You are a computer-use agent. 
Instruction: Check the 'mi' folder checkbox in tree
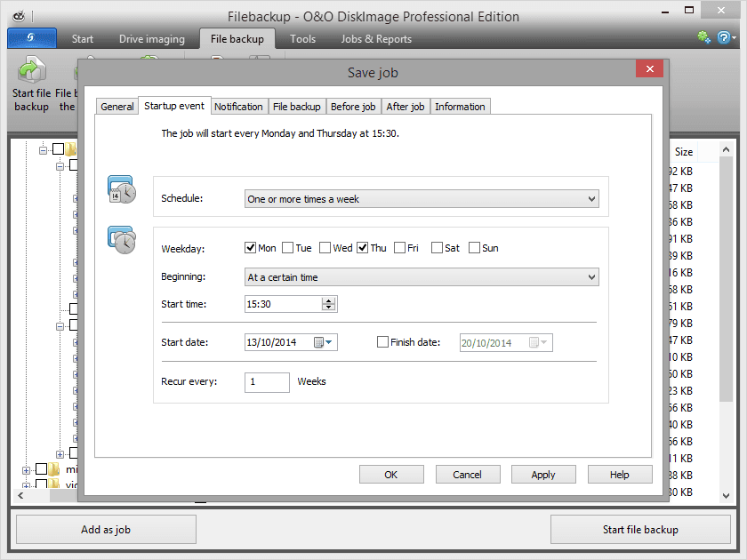[42, 469]
